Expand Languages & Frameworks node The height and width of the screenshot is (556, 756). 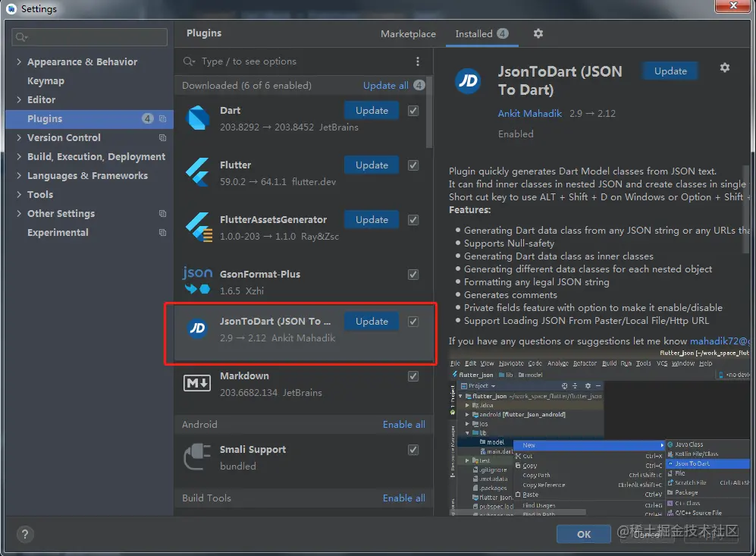(19, 175)
